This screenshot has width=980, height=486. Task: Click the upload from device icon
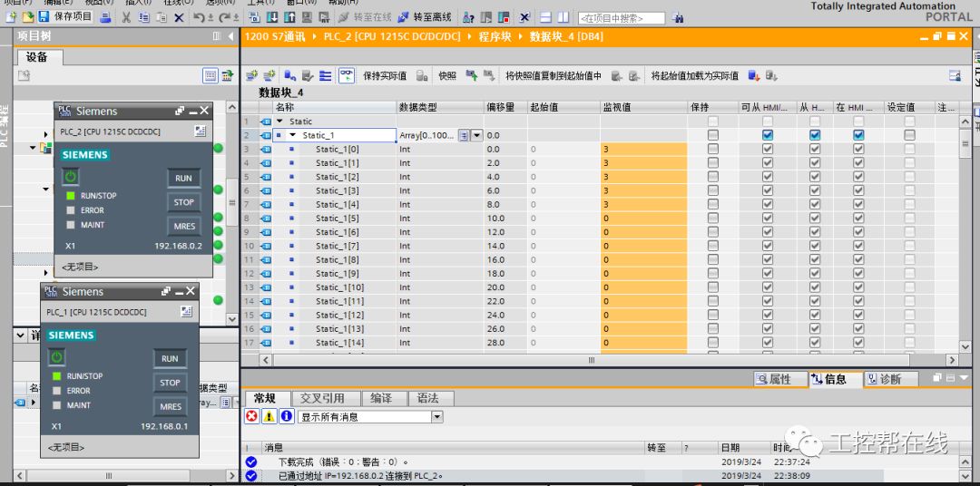pos(290,17)
